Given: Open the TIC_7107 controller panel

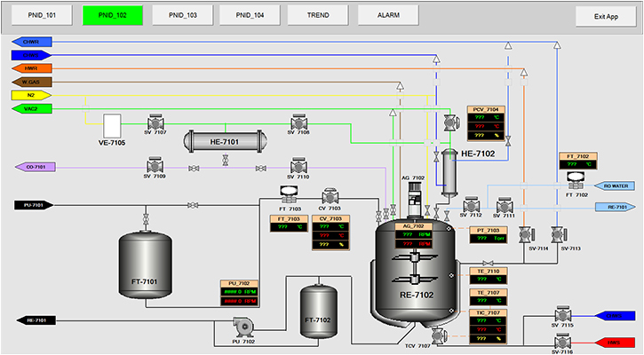Looking at the screenshot, I should 489,327.
